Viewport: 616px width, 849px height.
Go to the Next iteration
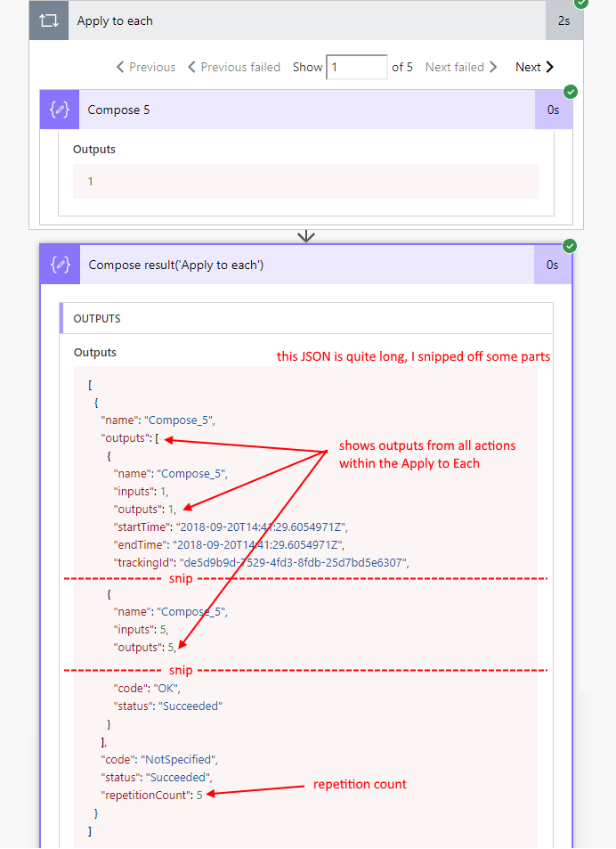click(x=534, y=67)
